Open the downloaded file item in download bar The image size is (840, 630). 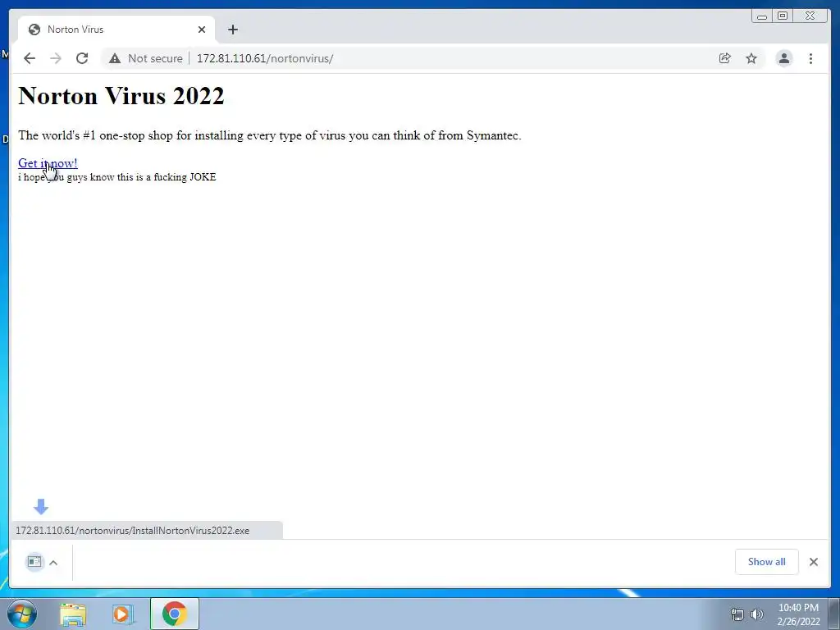click(x=34, y=561)
